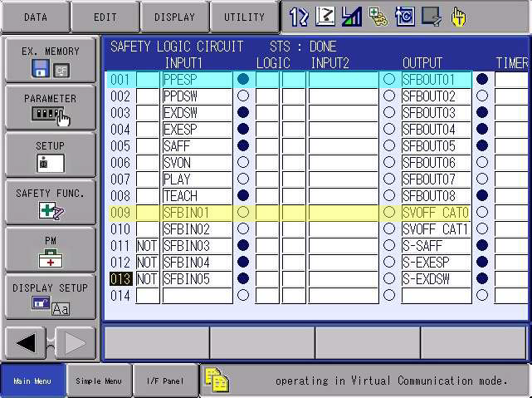Select the SFBIN05 input in row 013
532x398 pixels.
198,279
